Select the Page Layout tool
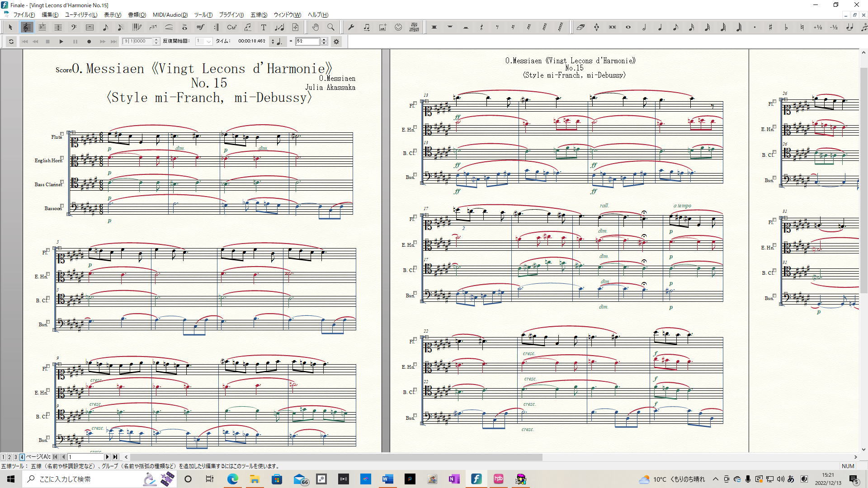 click(295, 27)
